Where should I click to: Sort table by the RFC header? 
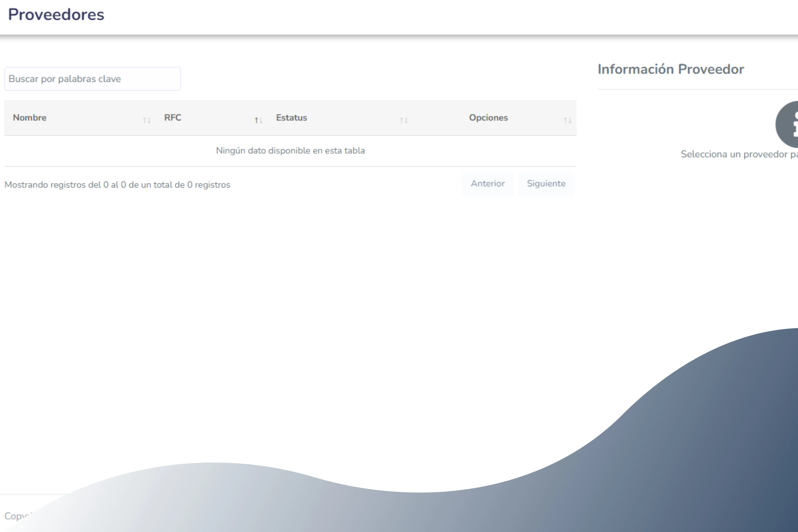point(173,118)
